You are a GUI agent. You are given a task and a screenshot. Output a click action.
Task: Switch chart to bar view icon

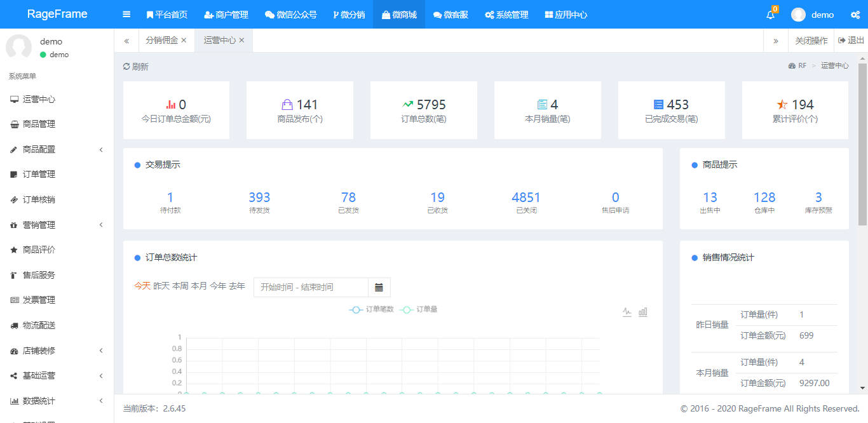643,312
